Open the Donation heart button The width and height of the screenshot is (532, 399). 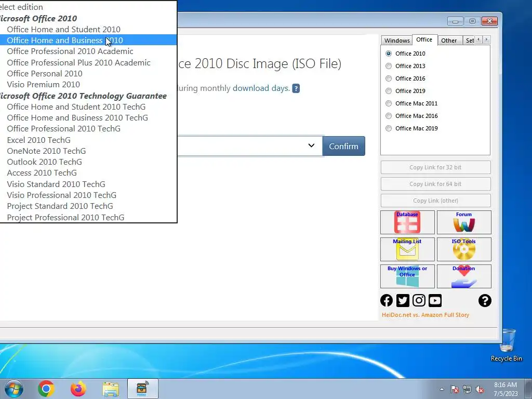[x=464, y=276]
